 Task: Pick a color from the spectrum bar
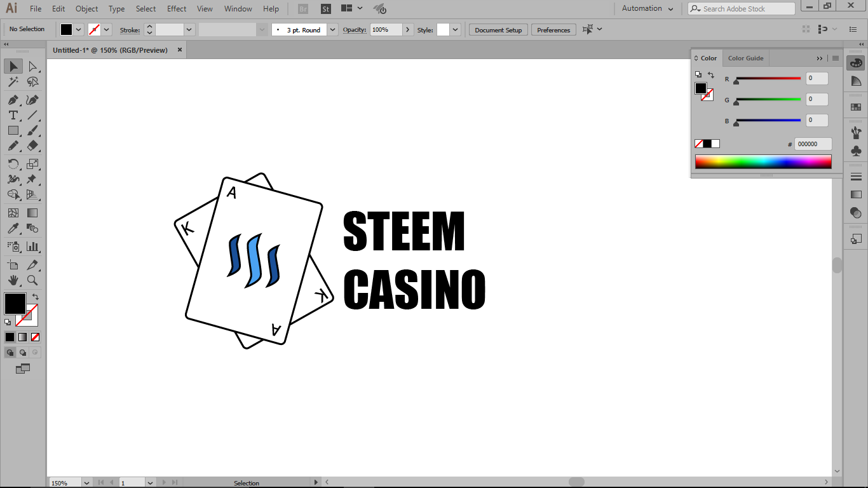point(763,161)
